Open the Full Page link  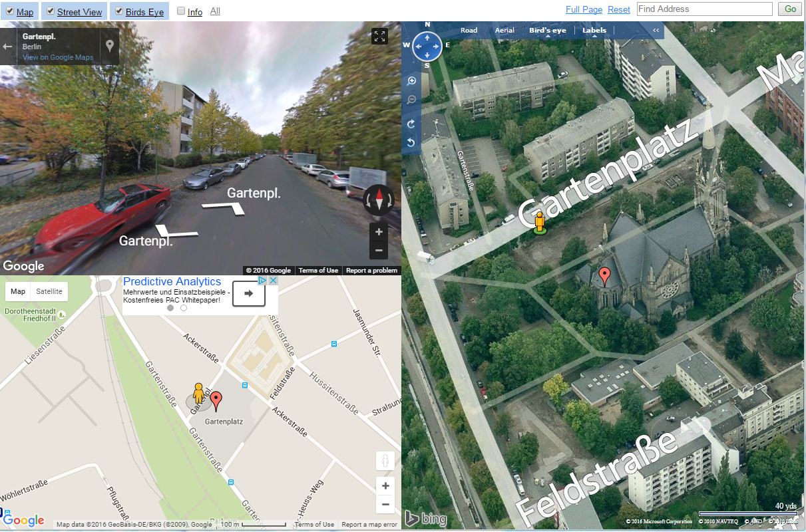point(584,9)
